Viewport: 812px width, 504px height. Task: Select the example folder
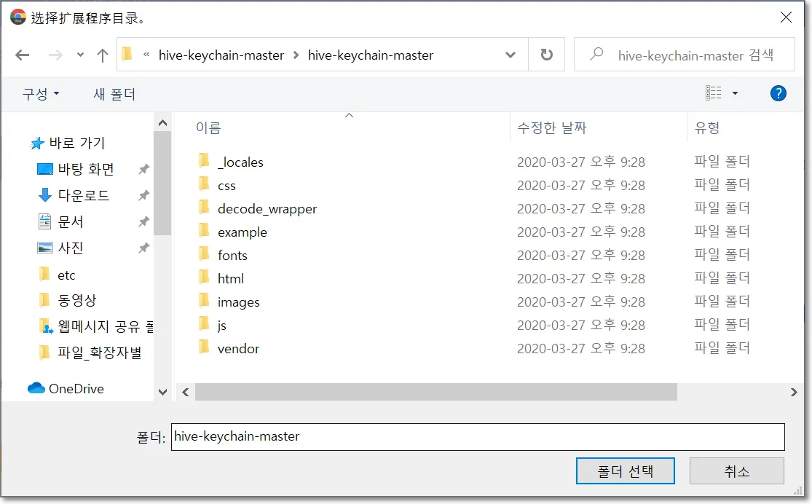click(x=242, y=232)
